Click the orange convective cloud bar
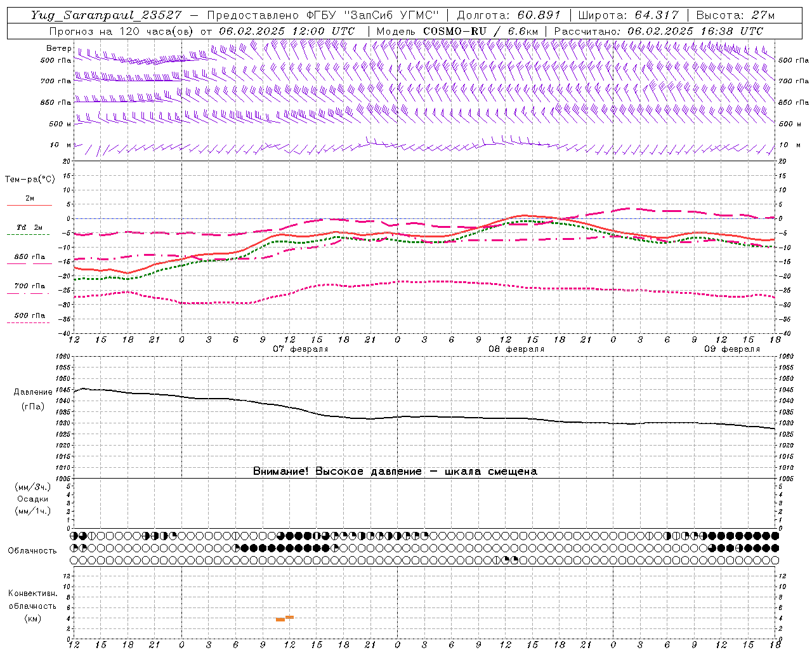This screenshot has height=650, width=812. tap(285, 618)
